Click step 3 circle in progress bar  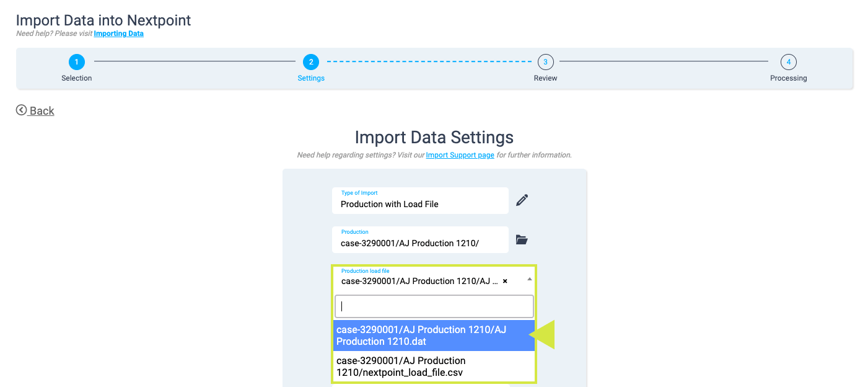click(x=545, y=62)
